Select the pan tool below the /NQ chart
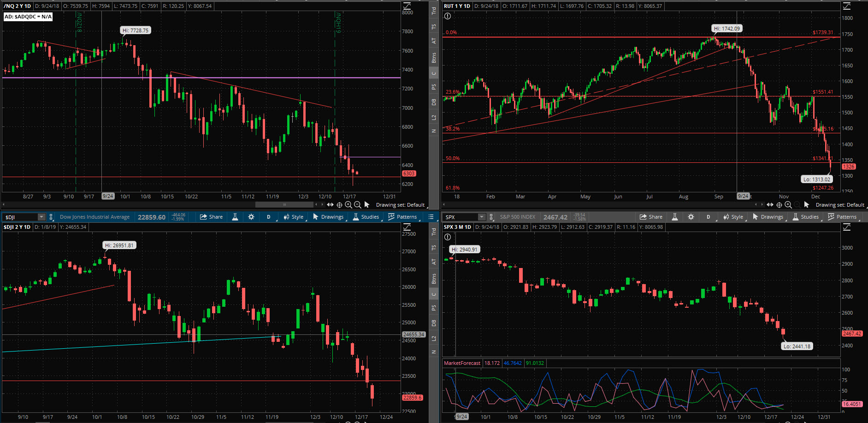 pos(330,204)
